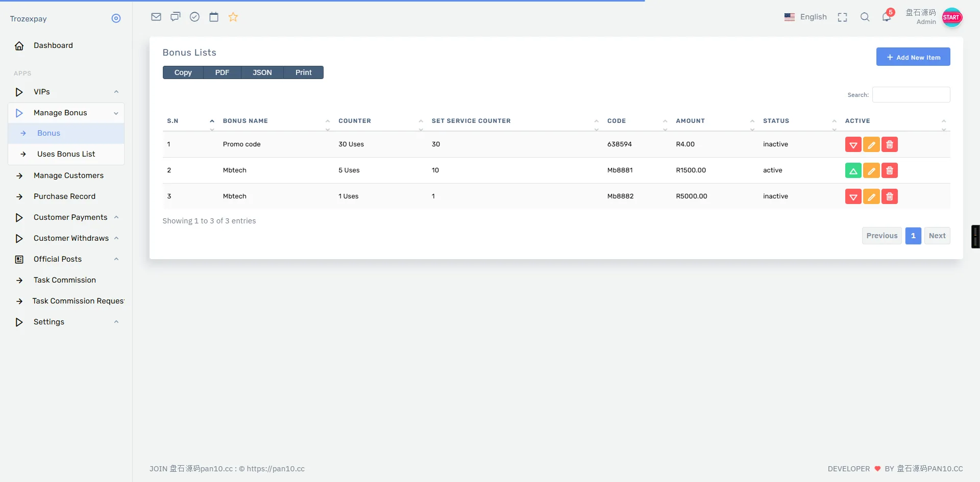Toggle green active arrow for Mb8881 row

click(x=853, y=171)
